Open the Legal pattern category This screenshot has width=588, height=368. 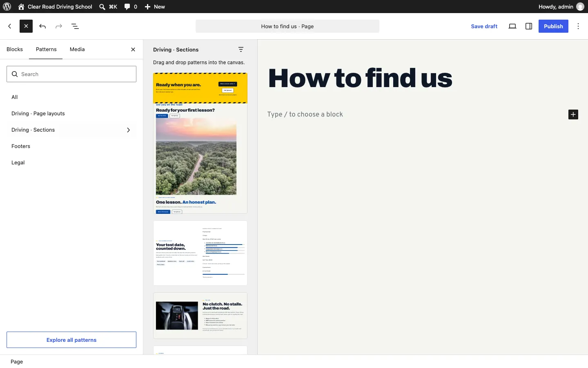(x=71, y=163)
